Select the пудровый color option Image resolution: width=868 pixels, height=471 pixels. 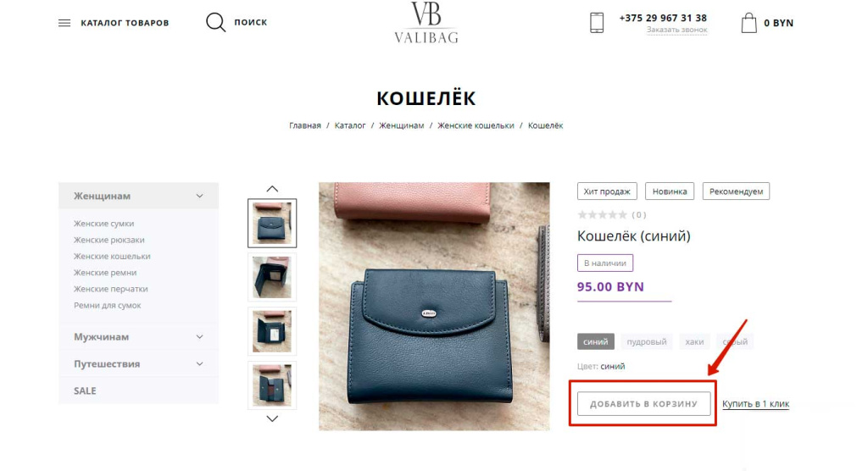(646, 341)
